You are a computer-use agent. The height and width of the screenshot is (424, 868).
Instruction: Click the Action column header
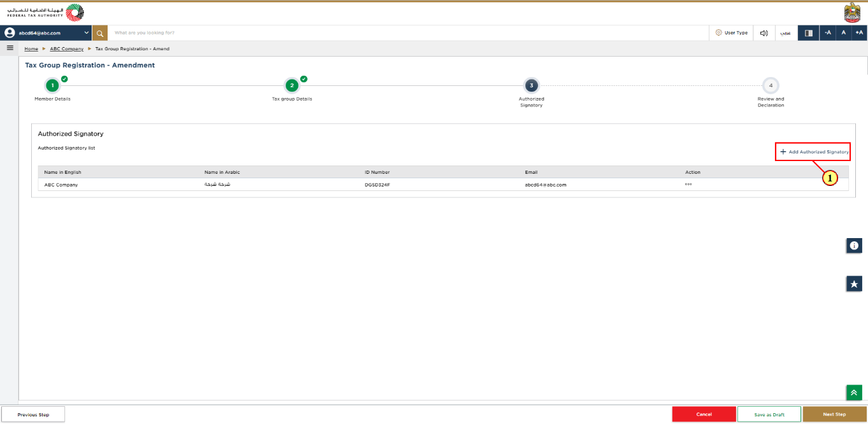(693, 172)
